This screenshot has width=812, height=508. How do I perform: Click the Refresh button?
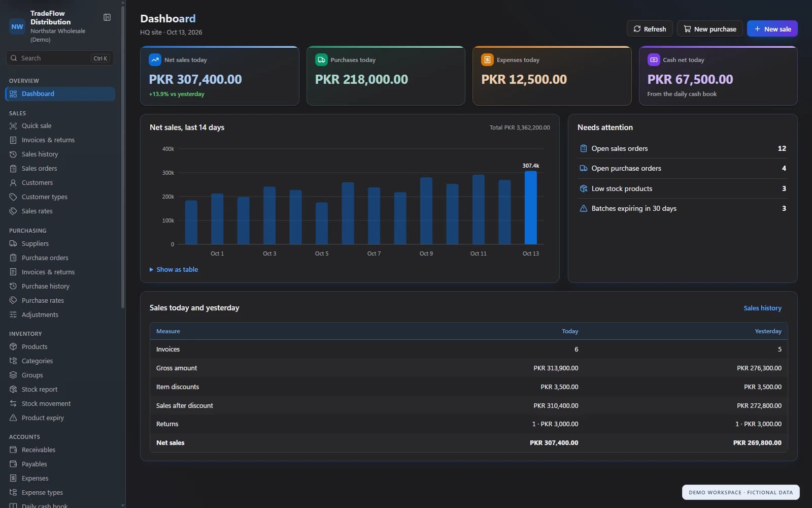click(650, 29)
